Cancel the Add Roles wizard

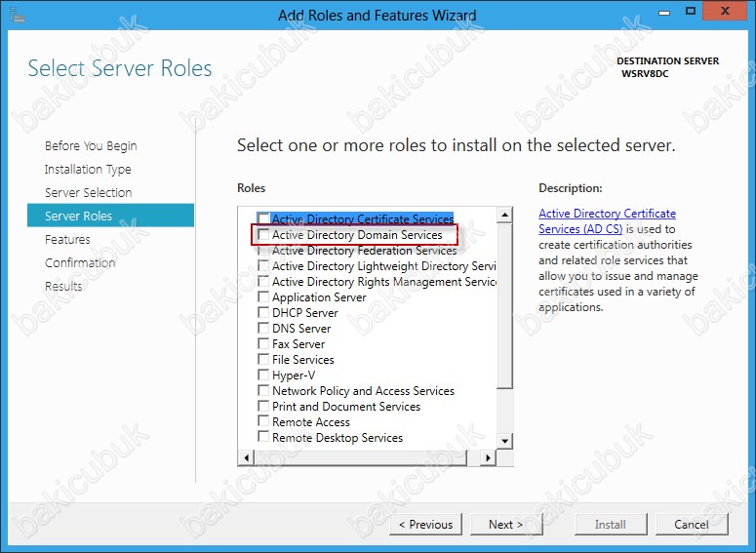[692, 524]
